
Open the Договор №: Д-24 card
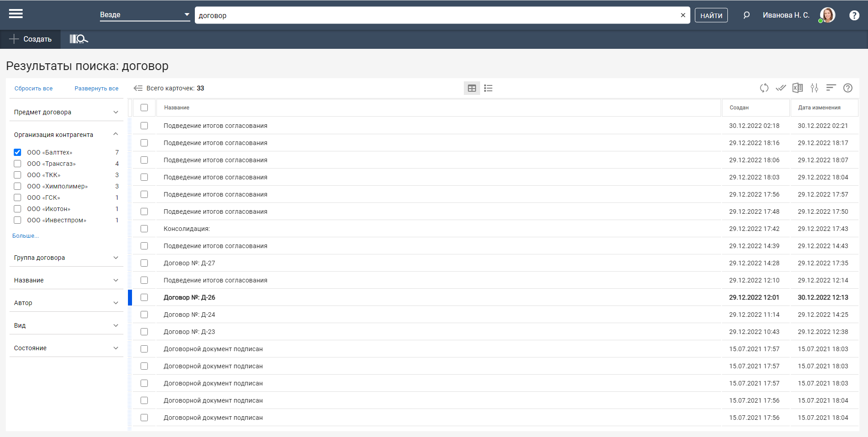[x=189, y=315]
